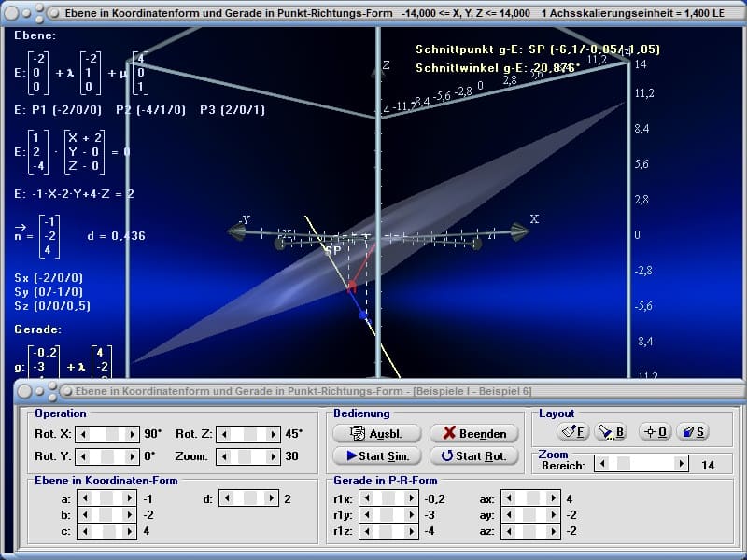Click the distance value d = 0,436
The height and width of the screenshot is (560, 747).
tap(116, 236)
